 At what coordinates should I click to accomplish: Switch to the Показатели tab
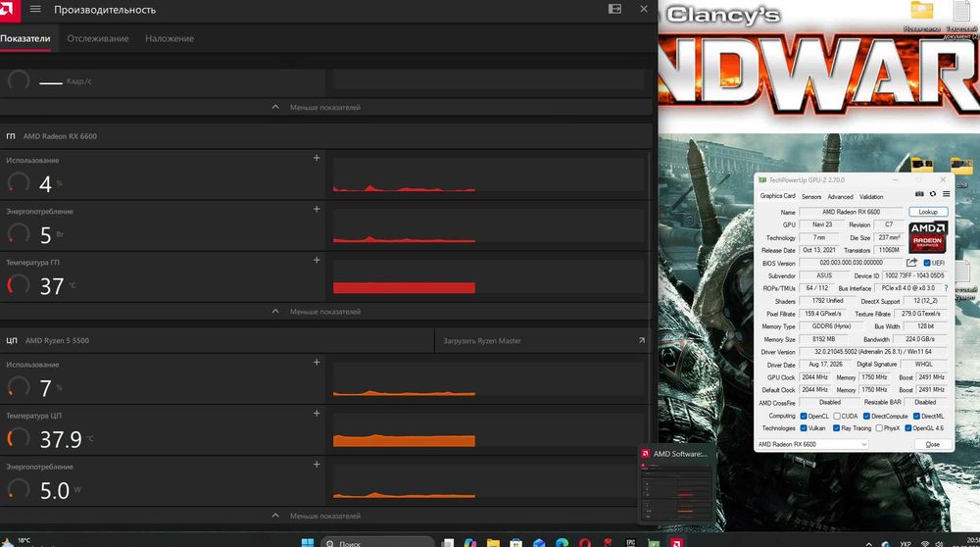click(25, 38)
